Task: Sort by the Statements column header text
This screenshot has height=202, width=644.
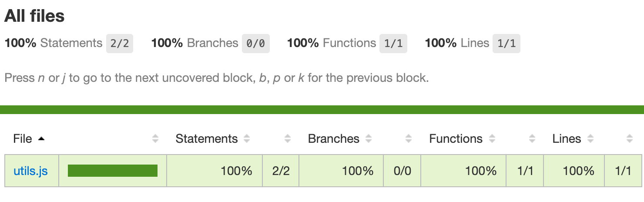Action: click(207, 139)
